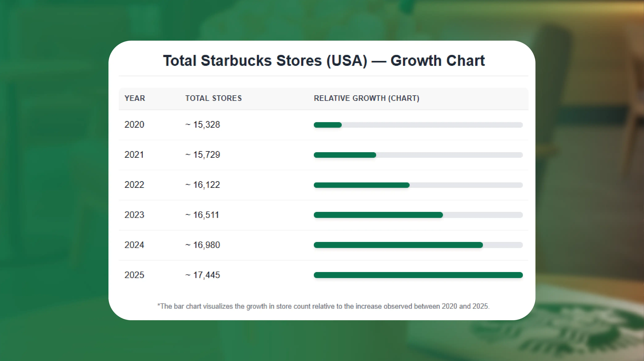Select the 2023 year cell
Image resolution: width=644 pixels, height=361 pixels.
click(x=134, y=215)
